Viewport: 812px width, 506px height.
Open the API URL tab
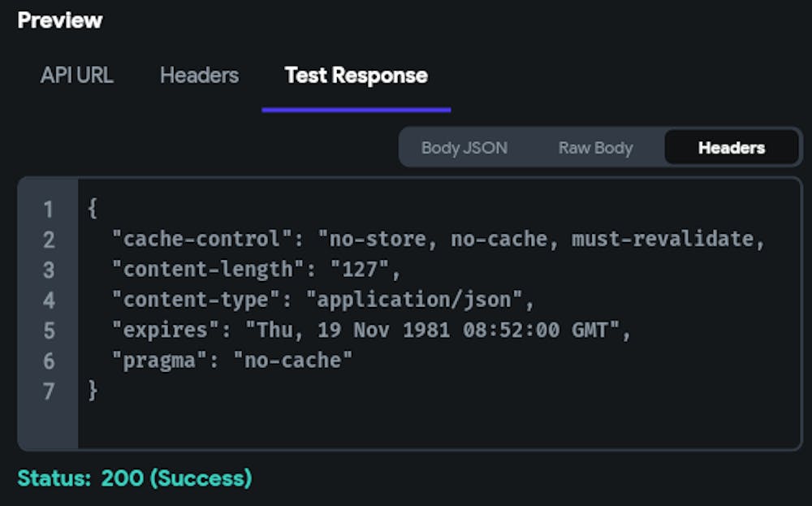pyautogui.click(x=77, y=76)
